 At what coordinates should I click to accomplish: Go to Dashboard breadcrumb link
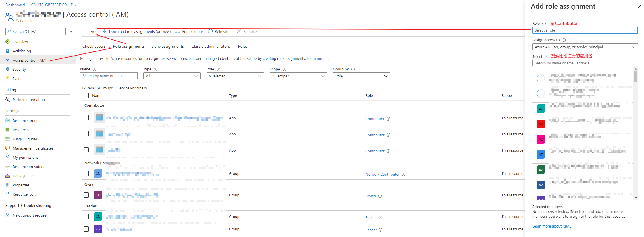[15, 5]
